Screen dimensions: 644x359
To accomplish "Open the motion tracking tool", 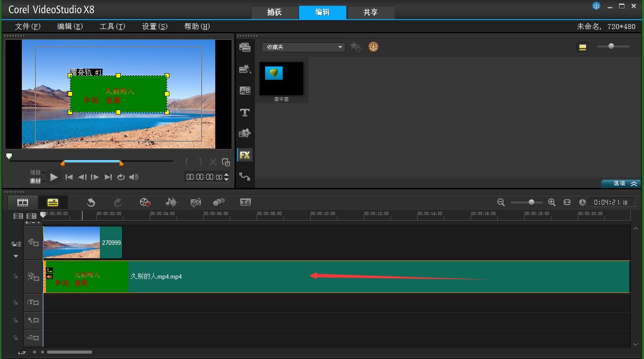I will pos(219,202).
